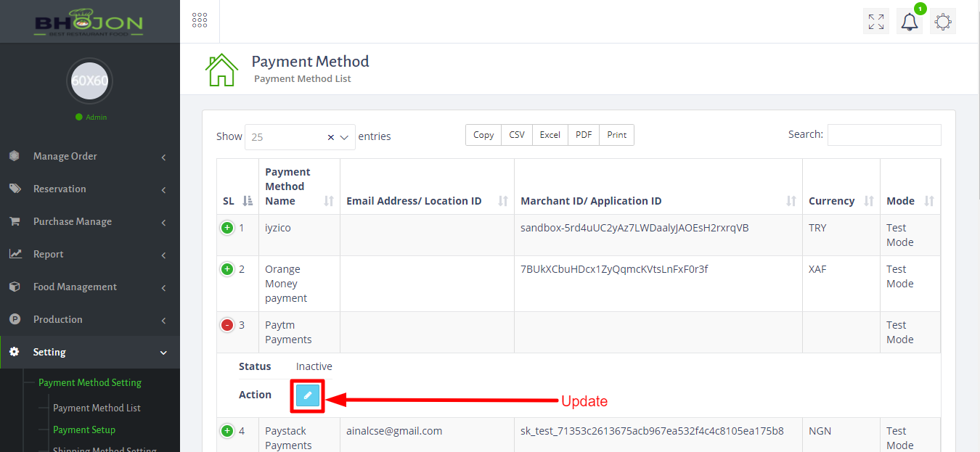Screen dimensions: 980x452
Task: Click the fullscreen toggle icon
Action: (x=876, y=22)
